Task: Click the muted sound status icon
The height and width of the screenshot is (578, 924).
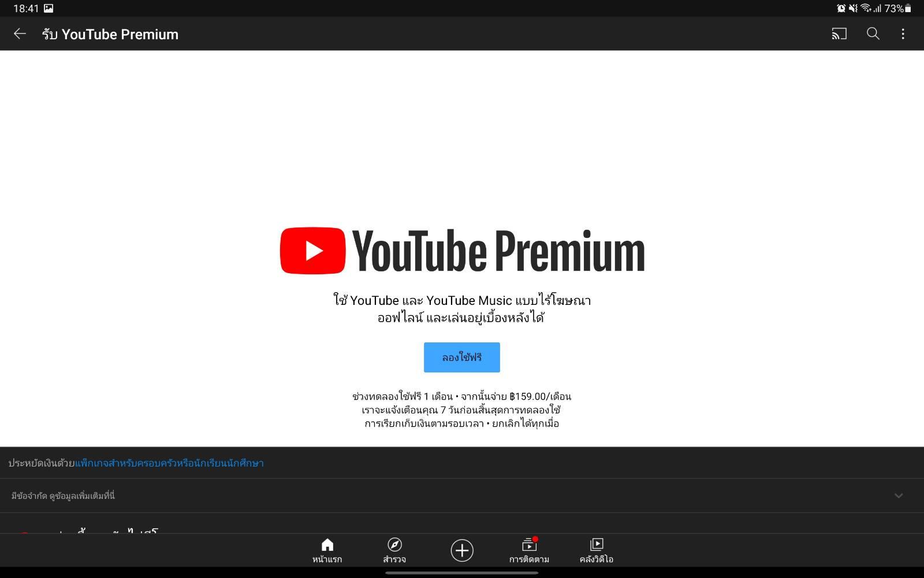Action: click(853, 8)
